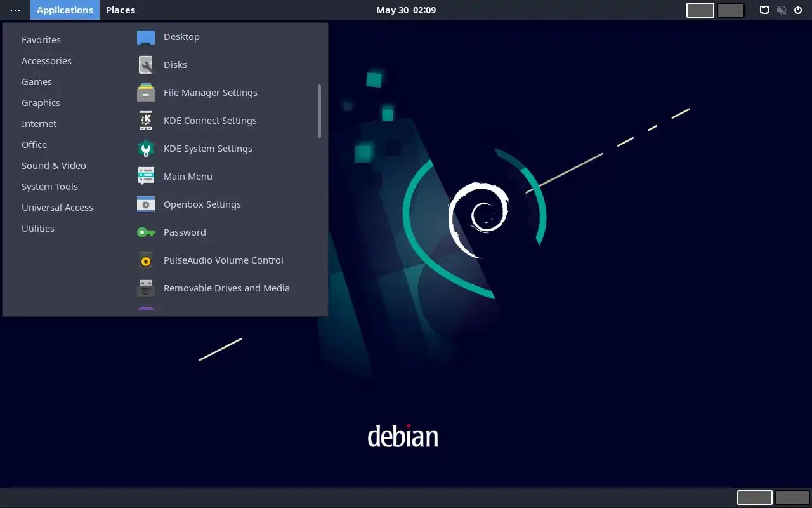This screenshot has height=508, width=812.
Task: Choose the Utilities category
Action: [x=38, y=229]
